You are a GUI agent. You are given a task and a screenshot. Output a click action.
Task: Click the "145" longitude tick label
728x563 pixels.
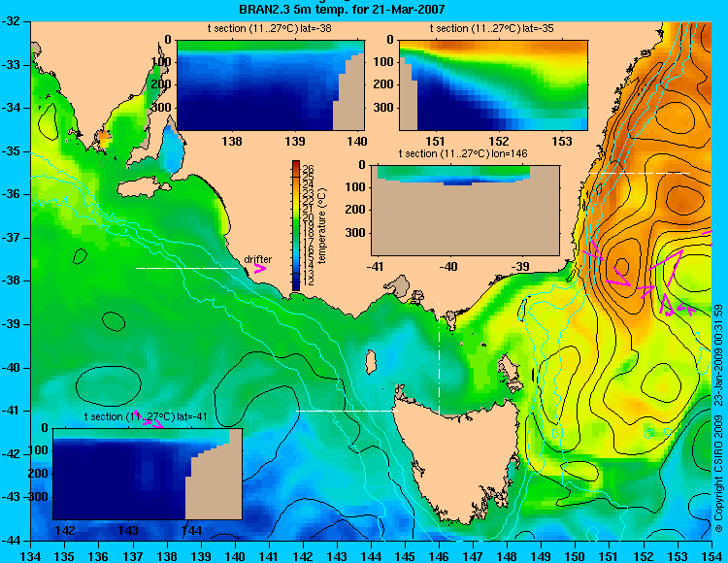(x=406, y=556)
